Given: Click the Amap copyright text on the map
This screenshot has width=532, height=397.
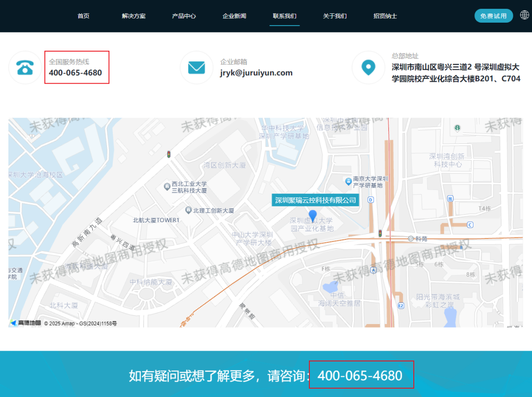Looking at the screenshot, I should (x=80, y=324).
